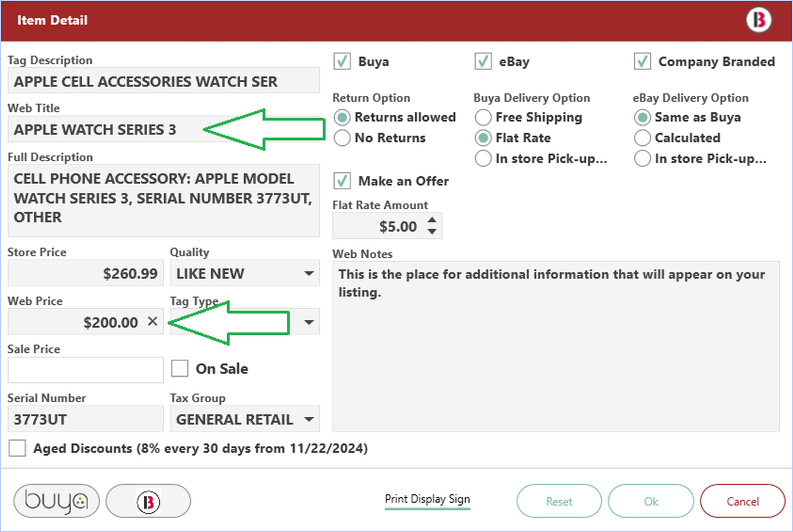Click the Reset button
Viewport: 793px width, 532px height.
(559, 501)
